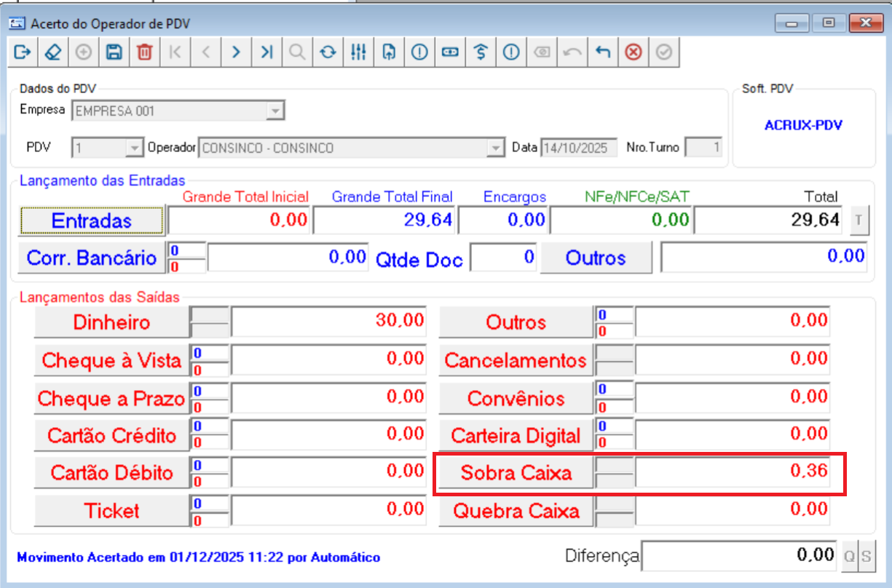Click the small T button beside Total
Screen dimensions: 892x588
pos(859,221)
